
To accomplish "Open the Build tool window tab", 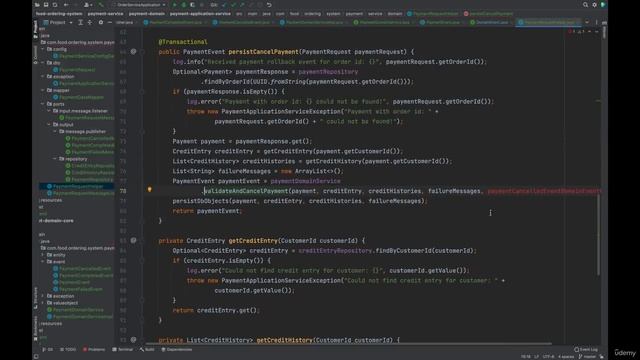I will click(x=147, y=349).
